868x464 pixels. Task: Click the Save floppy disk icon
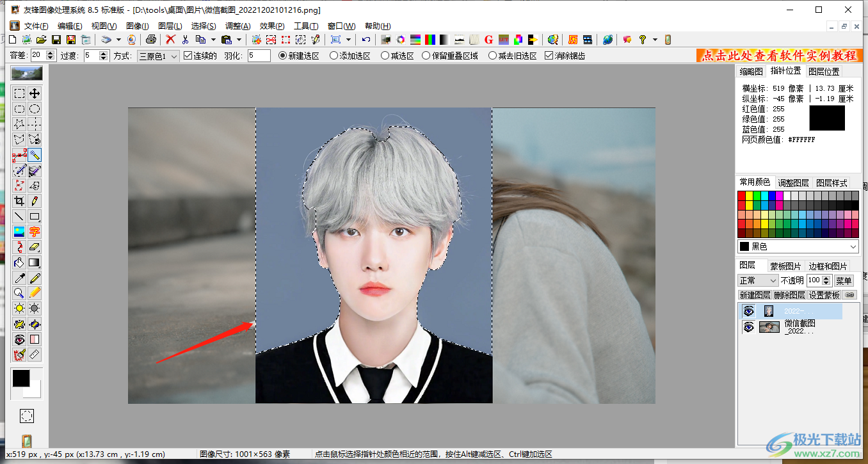point(56,40)
